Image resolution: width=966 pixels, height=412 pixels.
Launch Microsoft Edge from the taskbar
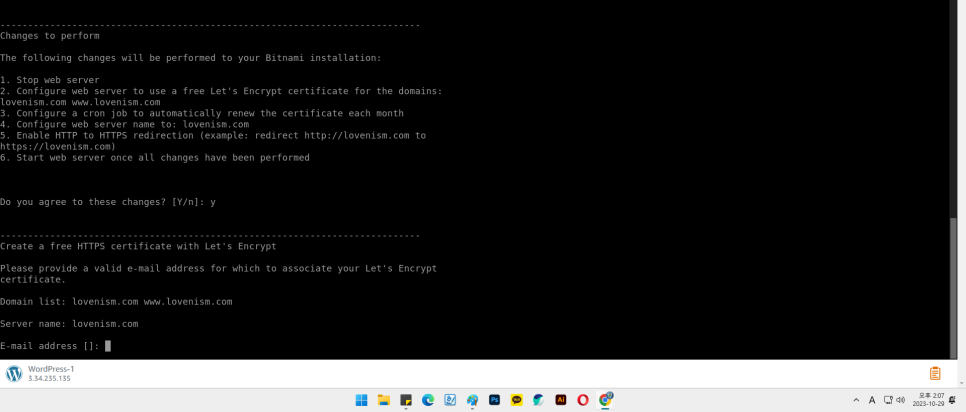[428, 400]
